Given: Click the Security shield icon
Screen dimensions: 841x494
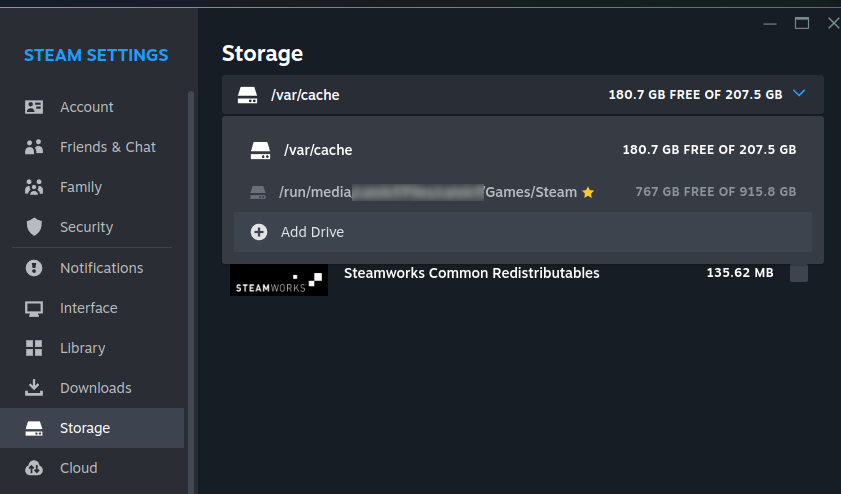Looking at the screenshot, I should click(x=34, y=227).
